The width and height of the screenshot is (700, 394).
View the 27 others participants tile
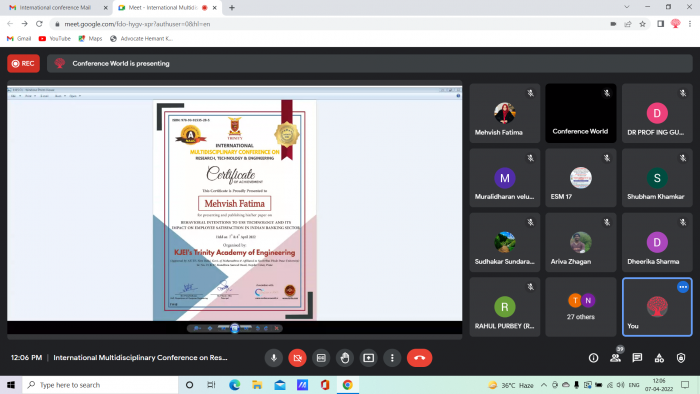(580, 307)
